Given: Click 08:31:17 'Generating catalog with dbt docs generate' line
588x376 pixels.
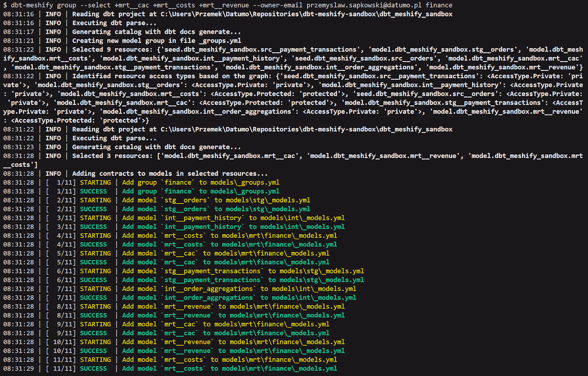Looking at the screenshot, I should coord(122,32).
